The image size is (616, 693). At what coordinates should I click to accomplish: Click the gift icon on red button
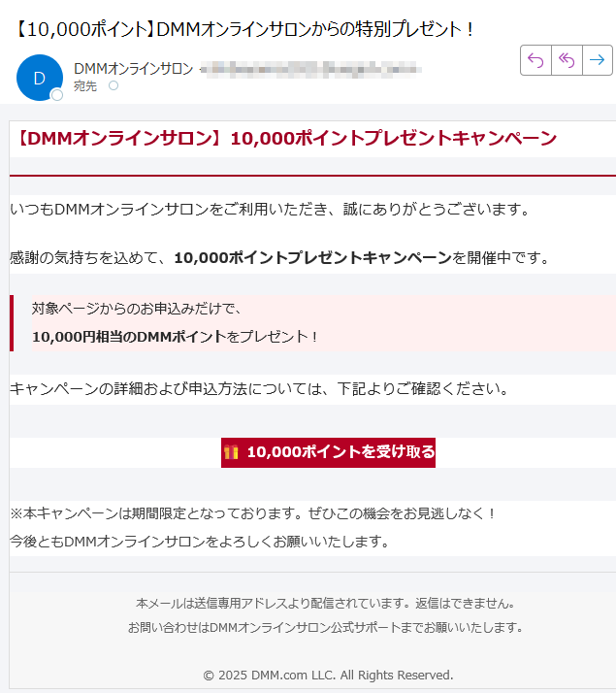click(x=231, y=452)
